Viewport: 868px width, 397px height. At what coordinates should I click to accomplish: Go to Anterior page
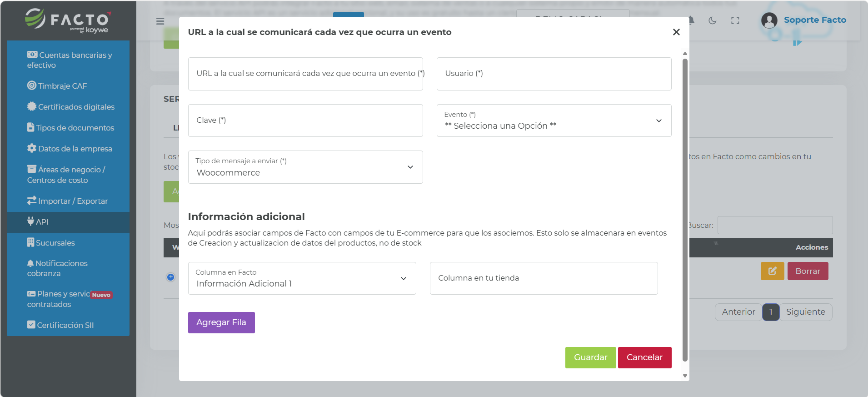tap(738, 312)
